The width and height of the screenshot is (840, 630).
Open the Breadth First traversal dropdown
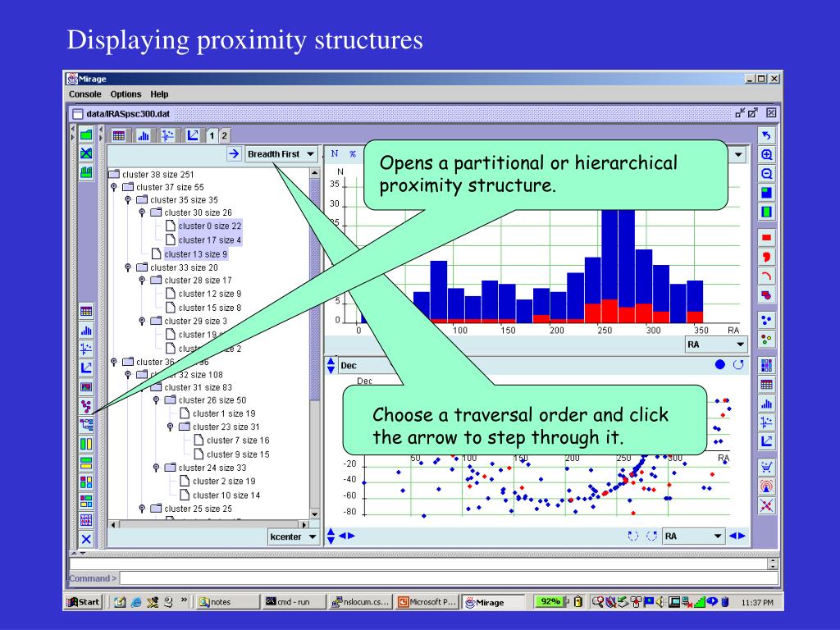pyautogui.click(x=281, y=153)
